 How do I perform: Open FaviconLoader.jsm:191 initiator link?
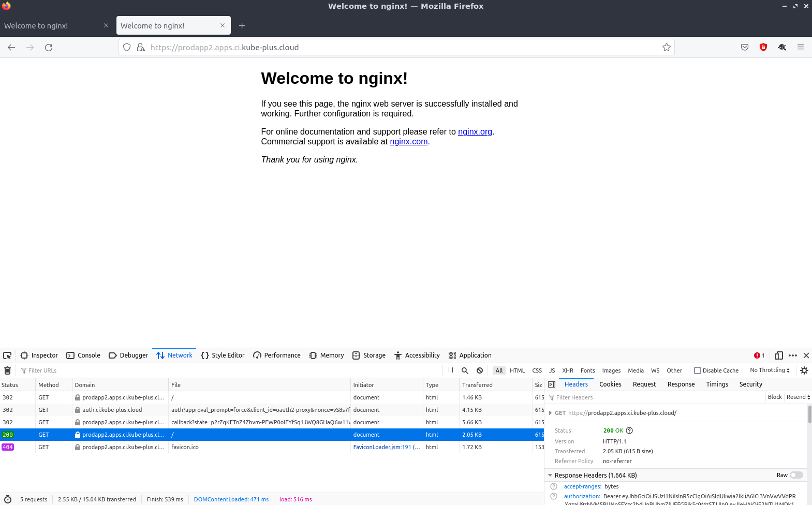[x=382, y=447]
